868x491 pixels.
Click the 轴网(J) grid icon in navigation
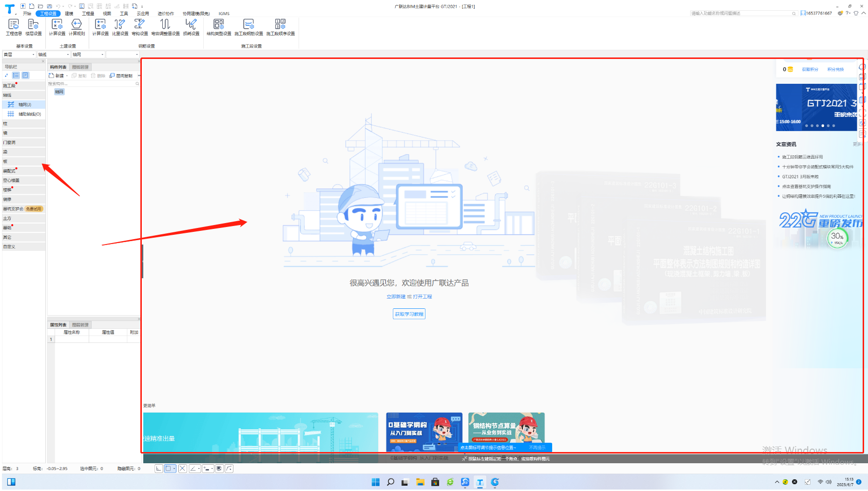pyautogui.click(x=11, y=105)
